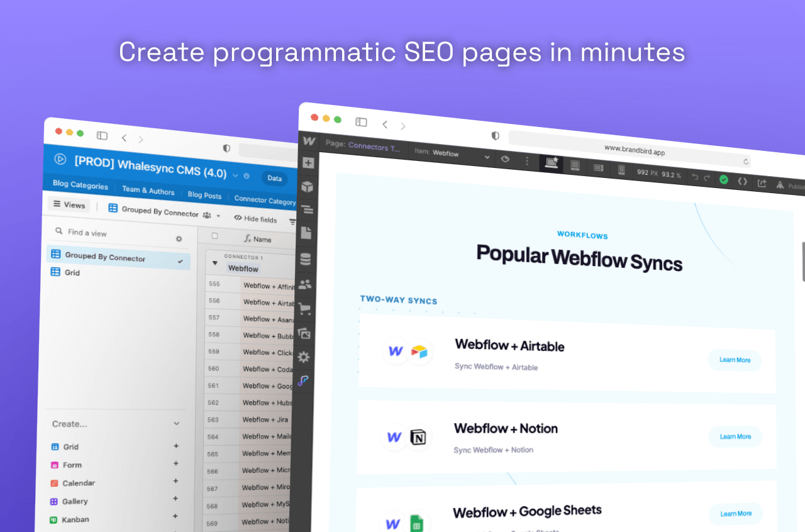
Task: Open the Assets panel in Webflow sidebar
Action: 304,333
